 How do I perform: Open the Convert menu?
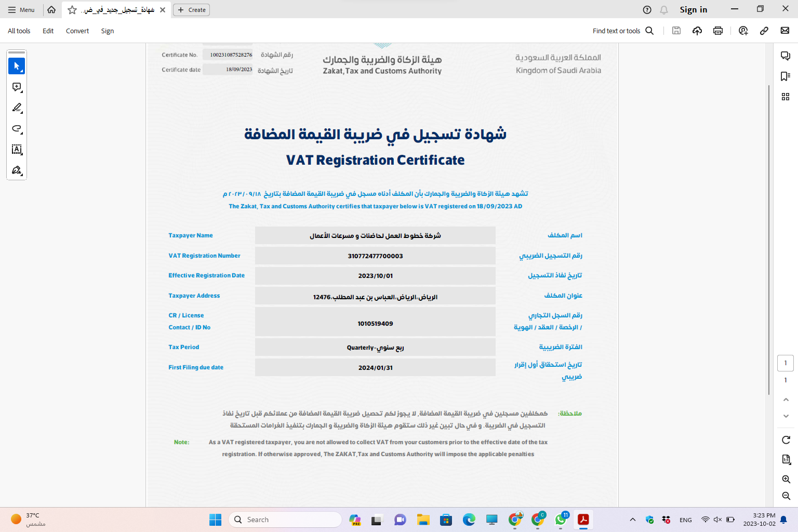click(77, 31)
